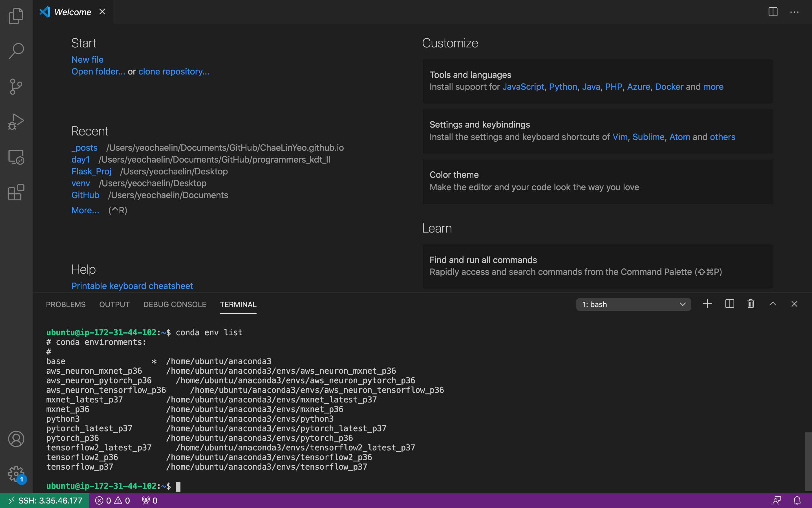Click the Open folder... link
Image resolution: width=812 pixels, height=508 pixels.
tap(98, 72)
